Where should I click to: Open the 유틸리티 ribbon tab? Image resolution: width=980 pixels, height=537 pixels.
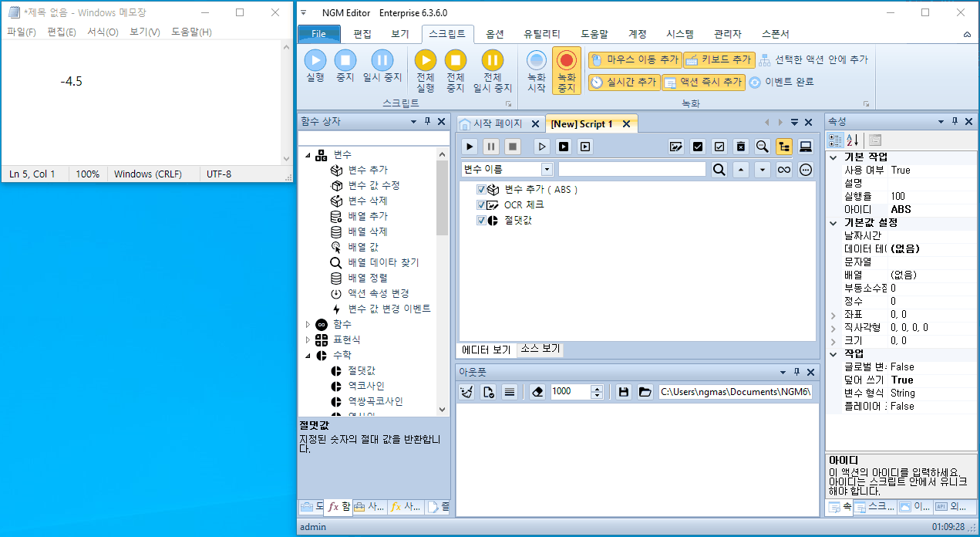(542, 34)
